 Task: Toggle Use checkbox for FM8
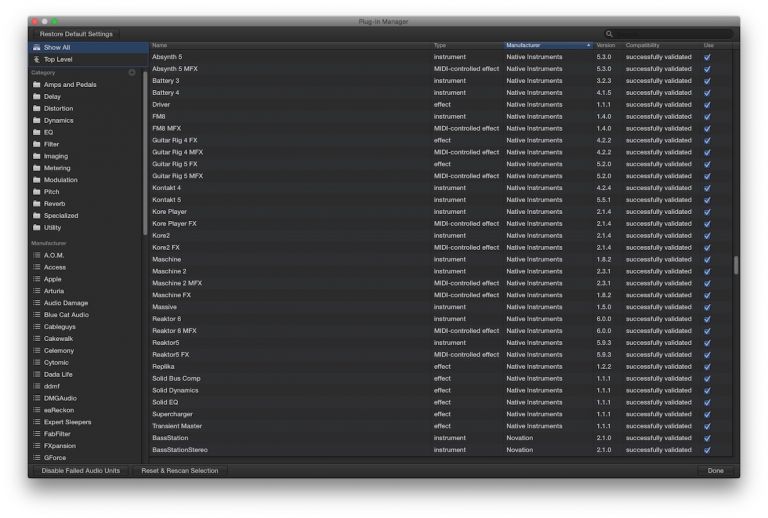(707, 117)
